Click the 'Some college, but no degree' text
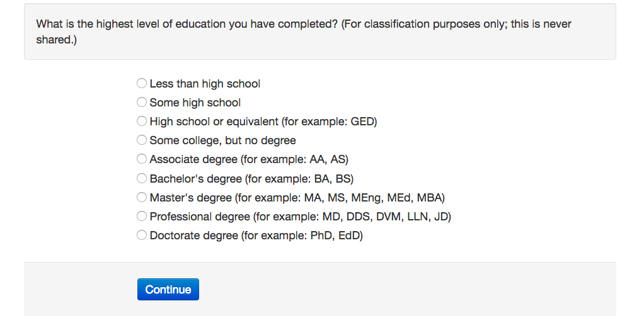644x335 pixels. click(x=222, y=140)
